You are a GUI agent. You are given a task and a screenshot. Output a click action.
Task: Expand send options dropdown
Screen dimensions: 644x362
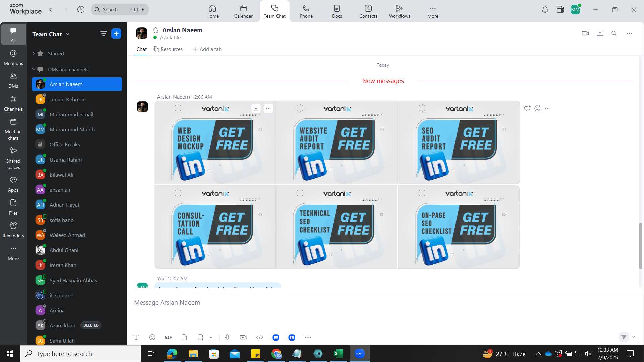[634, 337]
